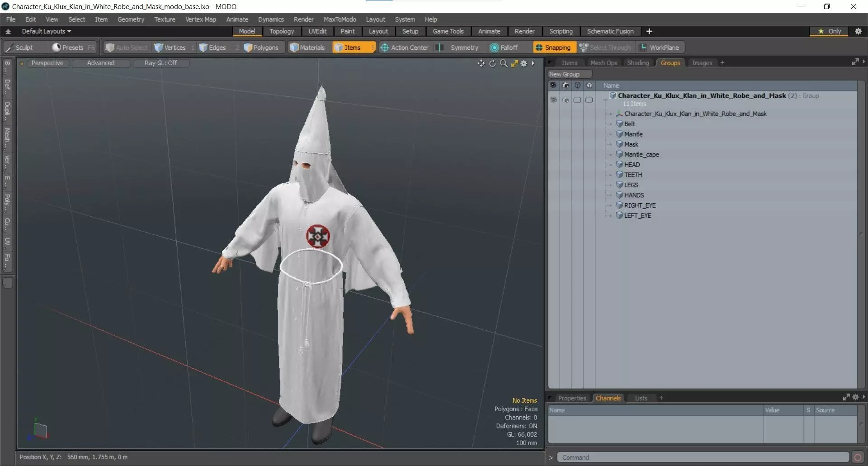
Task: Open the Vertex Map menu
Action: 201,19
